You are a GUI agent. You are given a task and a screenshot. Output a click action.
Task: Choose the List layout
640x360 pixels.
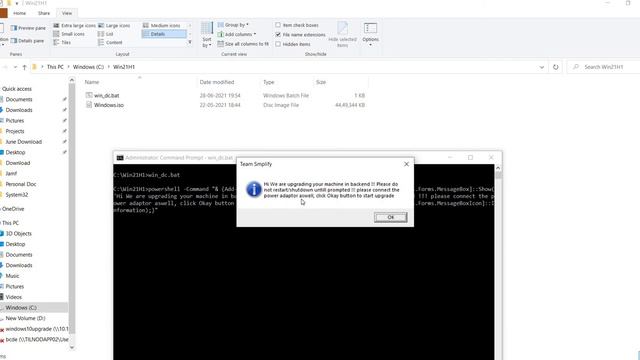[x=106, y=34]
